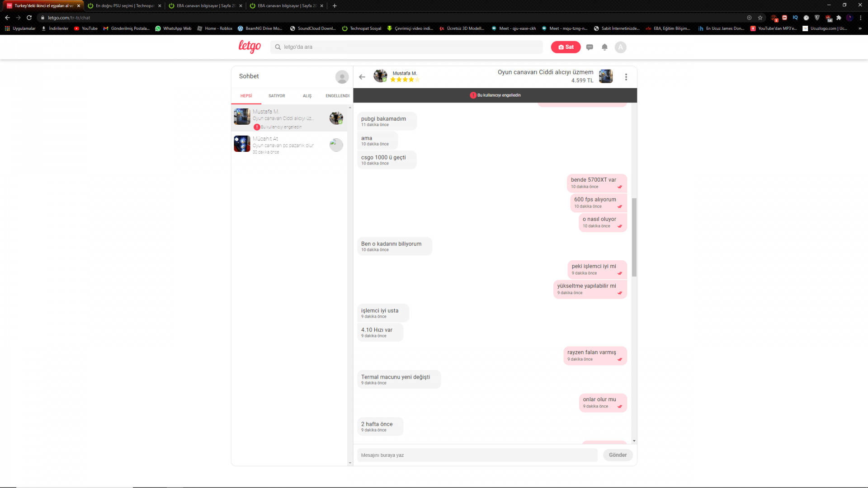Expand the bookmarks bar overflow chevron
This screenshot has height=488, width=868.
click(x=860, y=28)
